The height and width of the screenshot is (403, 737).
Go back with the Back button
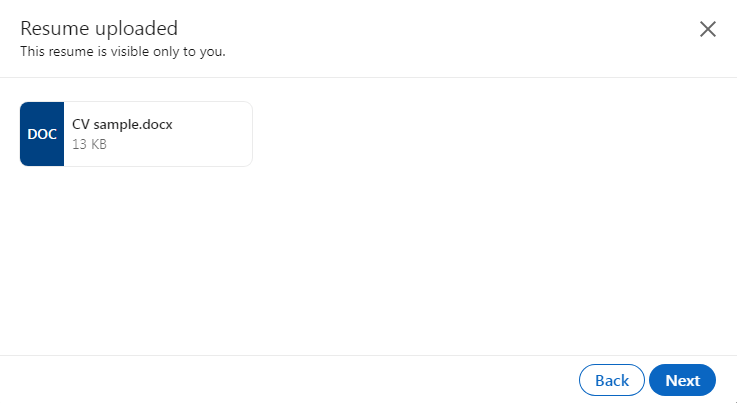pyautogui.click(x=611, y=380)
